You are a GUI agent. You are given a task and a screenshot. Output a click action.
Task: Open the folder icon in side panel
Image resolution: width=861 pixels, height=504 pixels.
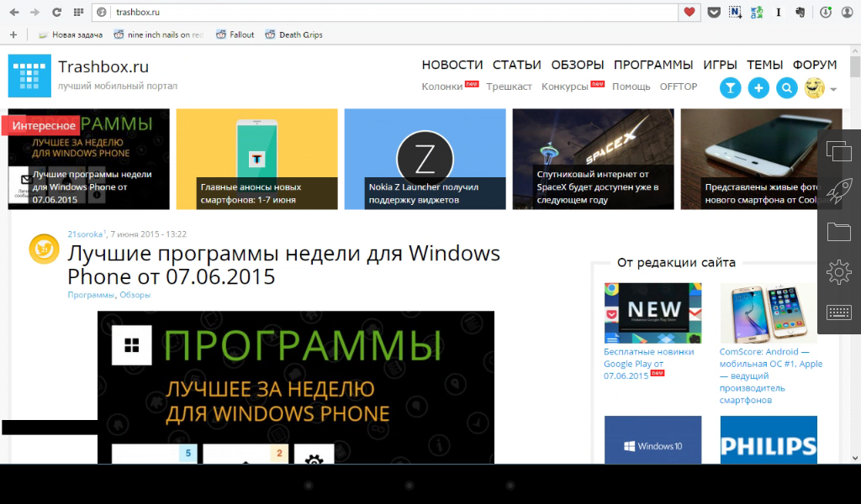(x=838, y=232)
